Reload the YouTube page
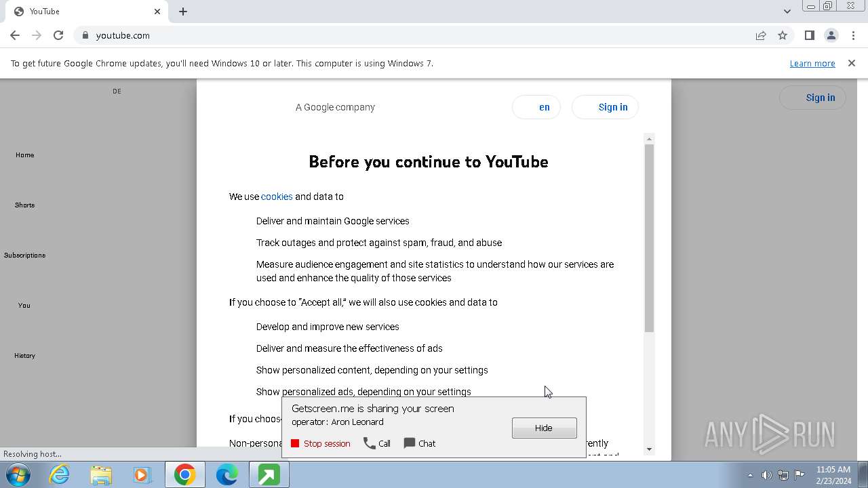 click(x=58, y=35)
